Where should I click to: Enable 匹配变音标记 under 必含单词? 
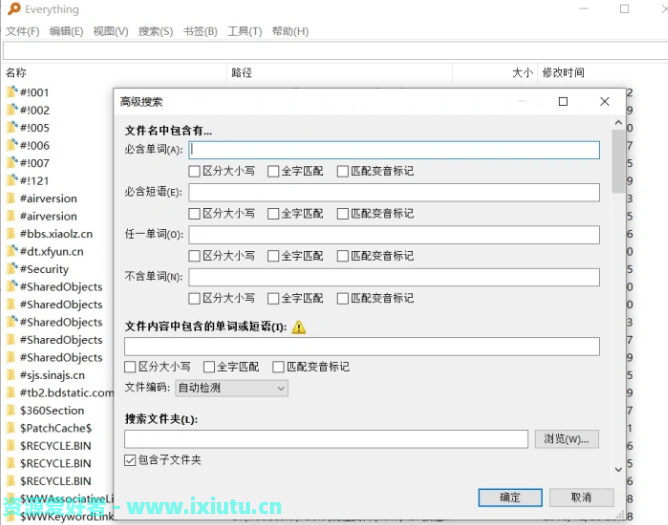343,171
